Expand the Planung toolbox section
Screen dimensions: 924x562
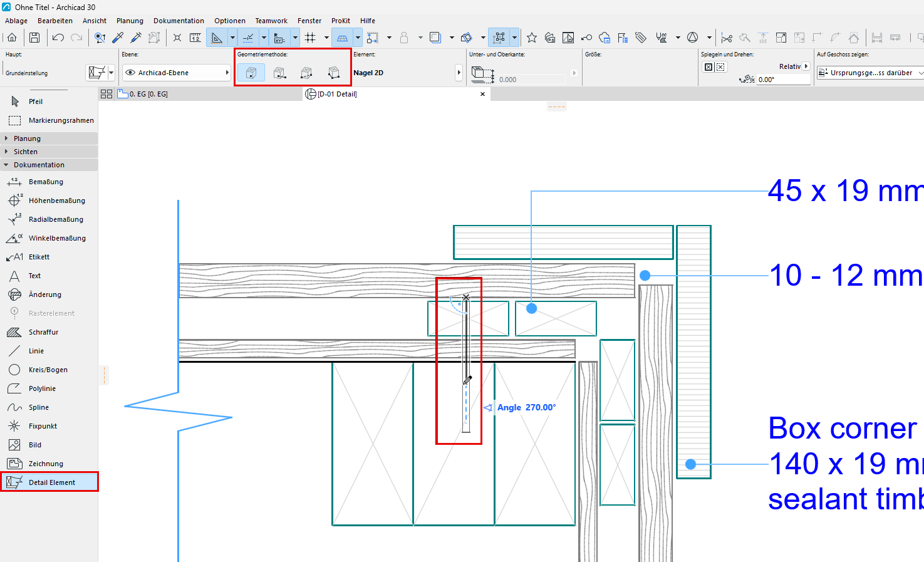coord(49,138)
